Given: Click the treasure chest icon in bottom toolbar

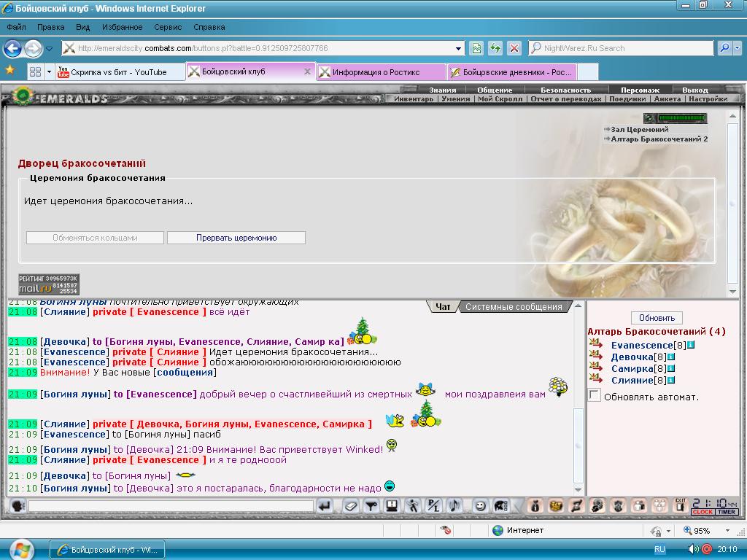Looking at the screenshot, I should point(556,506).
